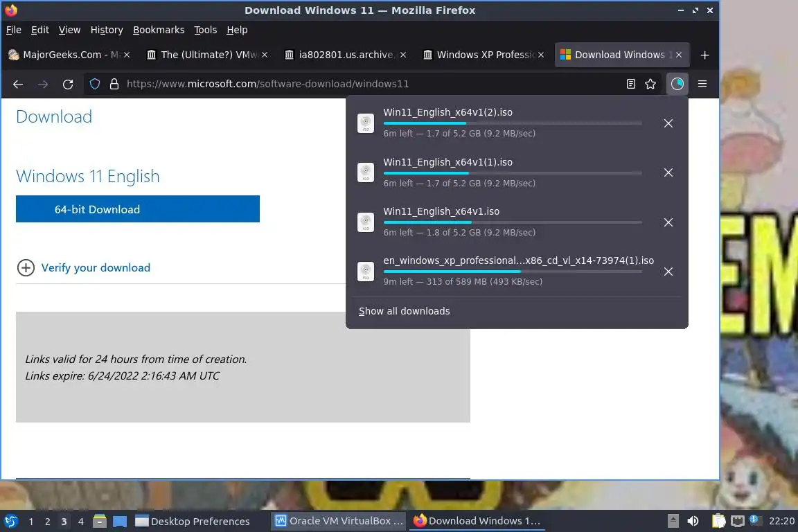Image resolution: width=798 pixels, height=532 pixels.
Task: Close the MajorGeeks.Com tab
Action: (127, 55)
